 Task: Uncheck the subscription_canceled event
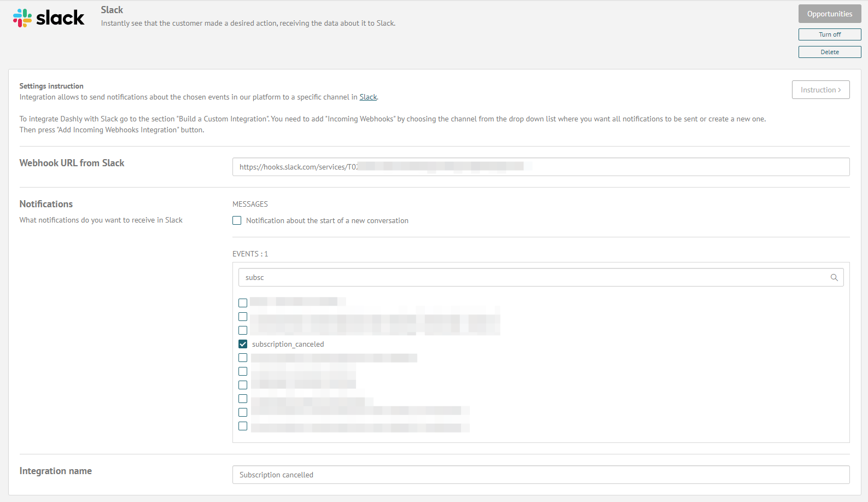coord(243,344)
